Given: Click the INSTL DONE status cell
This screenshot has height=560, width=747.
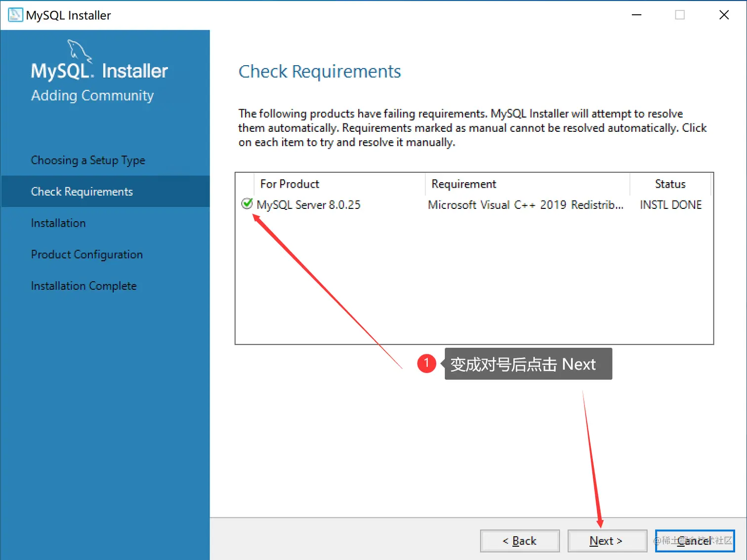Looking at the screenshot, I should click(671, 204).
